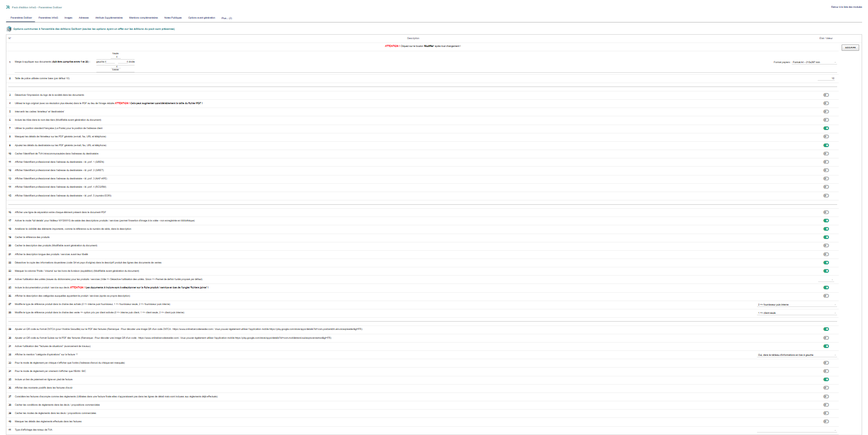The width and height of the screenshot is (868, 435).
Task: Open the 'catégorie d'opérations' display dropdown
Action: click(x=796, y=355)
